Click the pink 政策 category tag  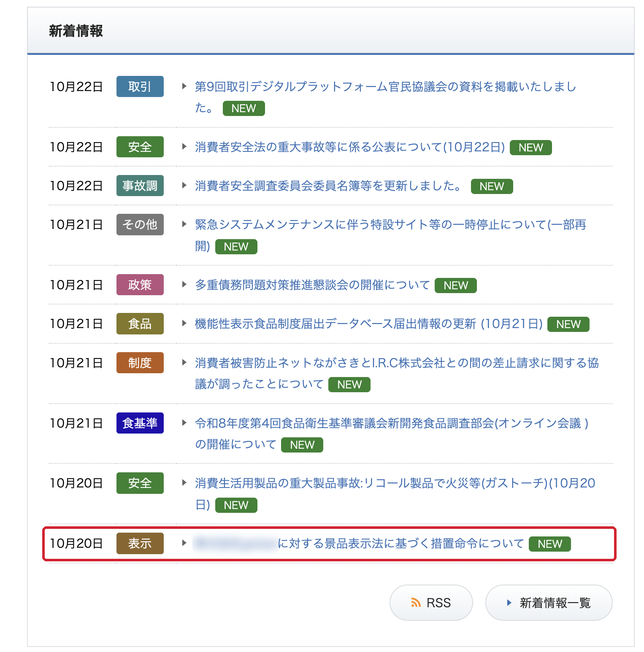[x=140, y=285]
